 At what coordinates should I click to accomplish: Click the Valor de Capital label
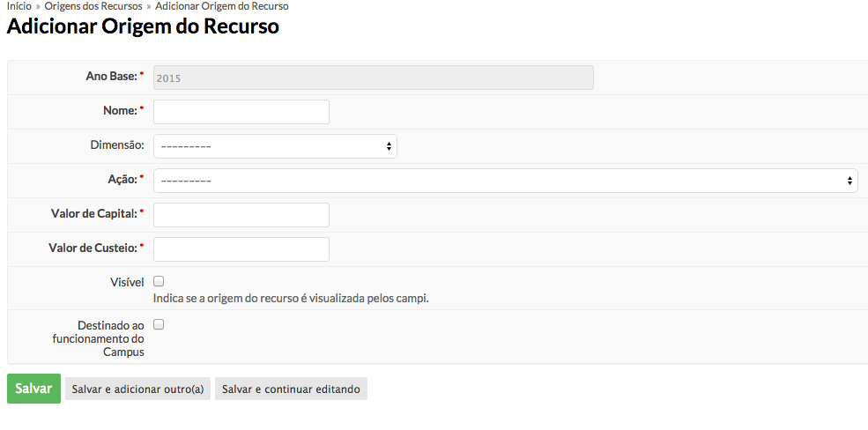click(x=94, y=213)
